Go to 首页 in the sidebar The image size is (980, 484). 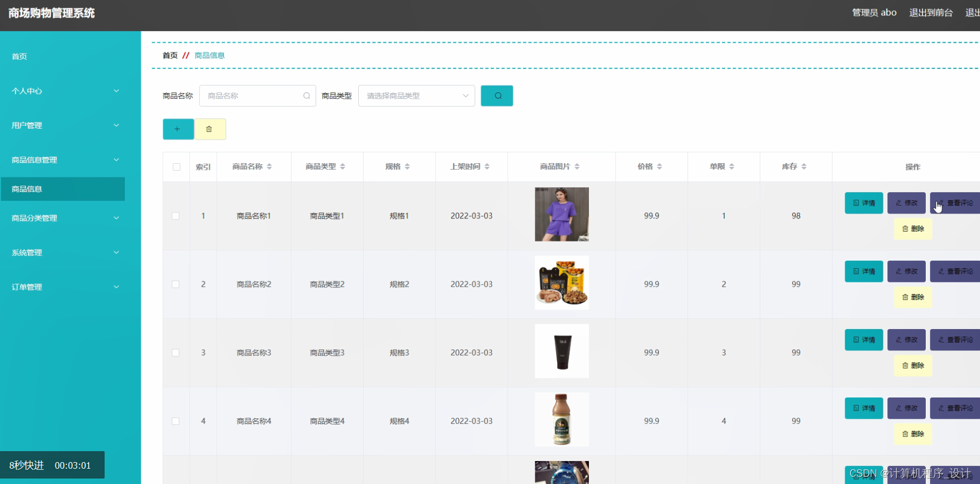20,56
